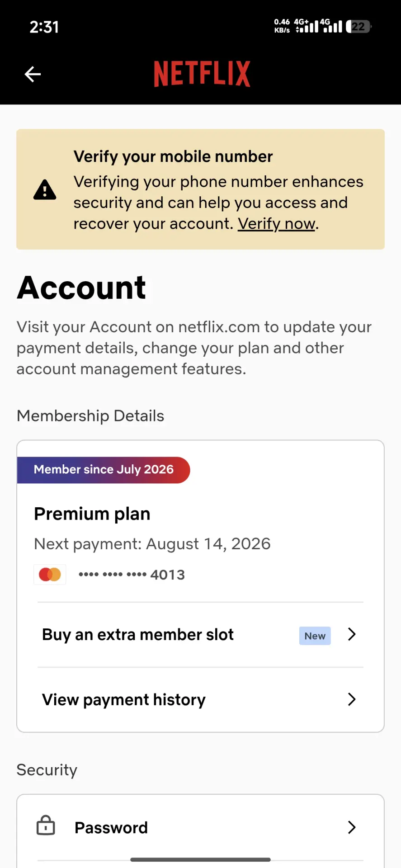
Task: Click the status bar clock
Action: [44, 27]
